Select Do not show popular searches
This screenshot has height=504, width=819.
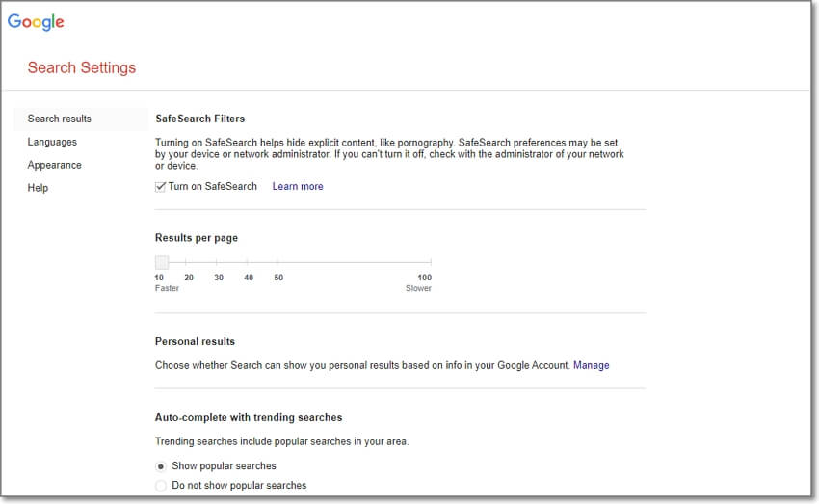[161, 486]
